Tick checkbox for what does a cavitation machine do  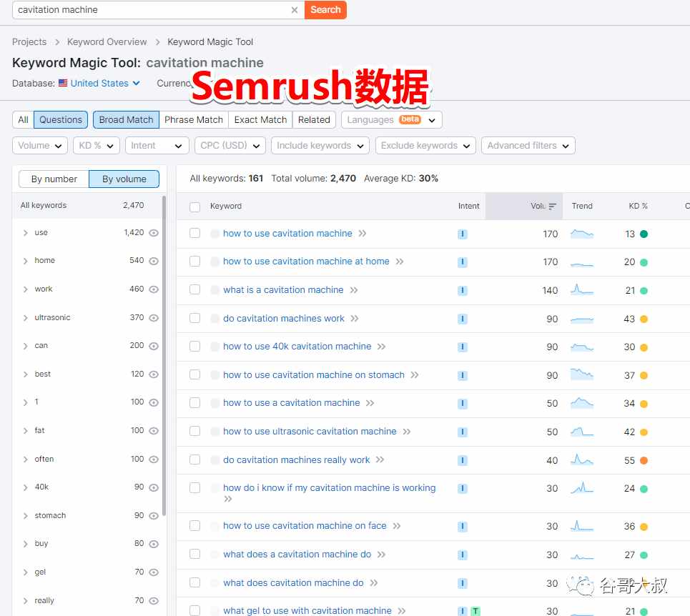tap(195, 554)
